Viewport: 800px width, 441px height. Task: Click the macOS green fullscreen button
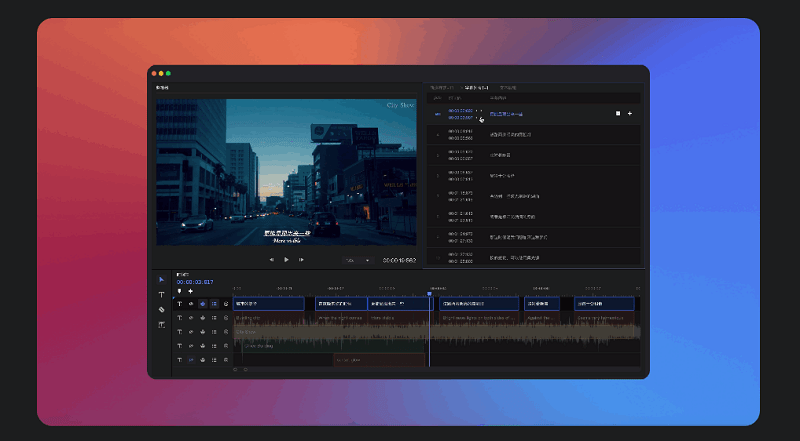pyautogui.click(x=168, y=74)
